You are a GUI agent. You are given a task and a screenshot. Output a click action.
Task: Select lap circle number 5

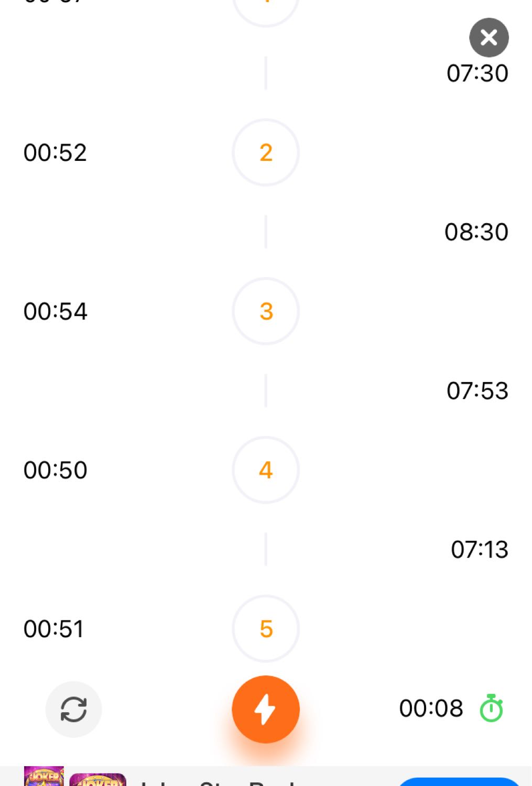tap(266, 629)
